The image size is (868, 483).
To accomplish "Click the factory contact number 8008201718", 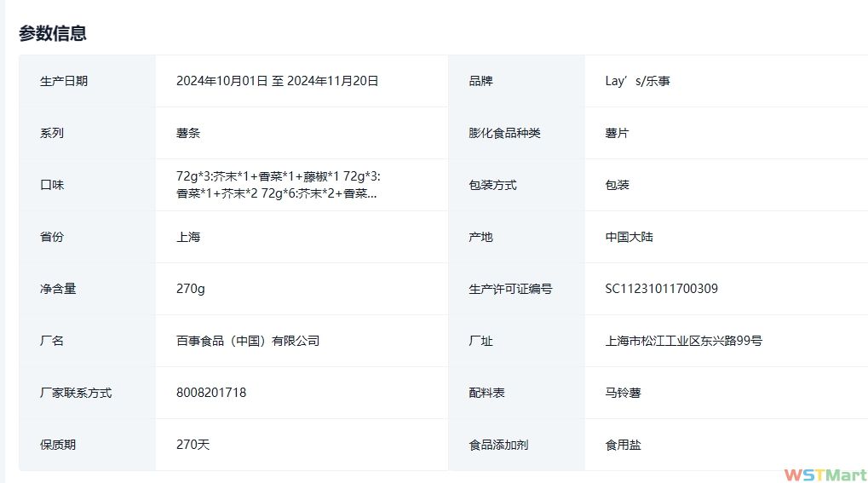I will [211, 393].
